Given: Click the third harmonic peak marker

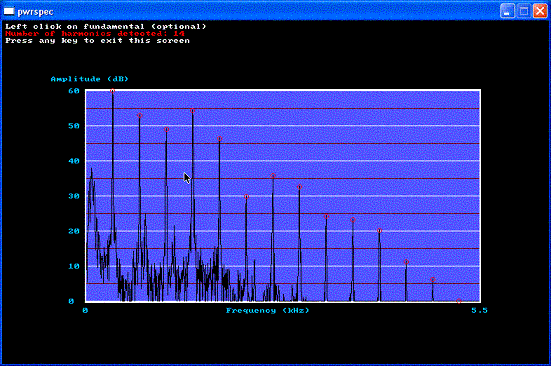Looking at the screenshot, I should [167, 130].
